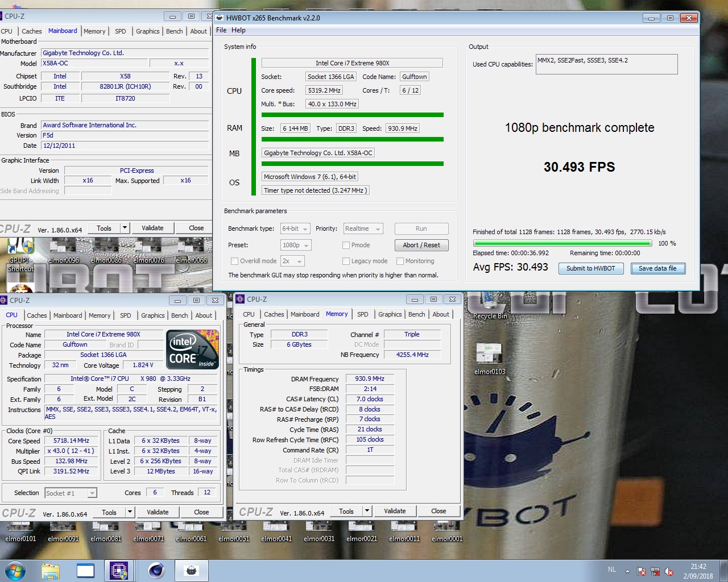The height and width of the screenshot is (582, 728).
Task: Expand Tools arrow in CPU-Z Mainboard window
Action: pos(125,228)
